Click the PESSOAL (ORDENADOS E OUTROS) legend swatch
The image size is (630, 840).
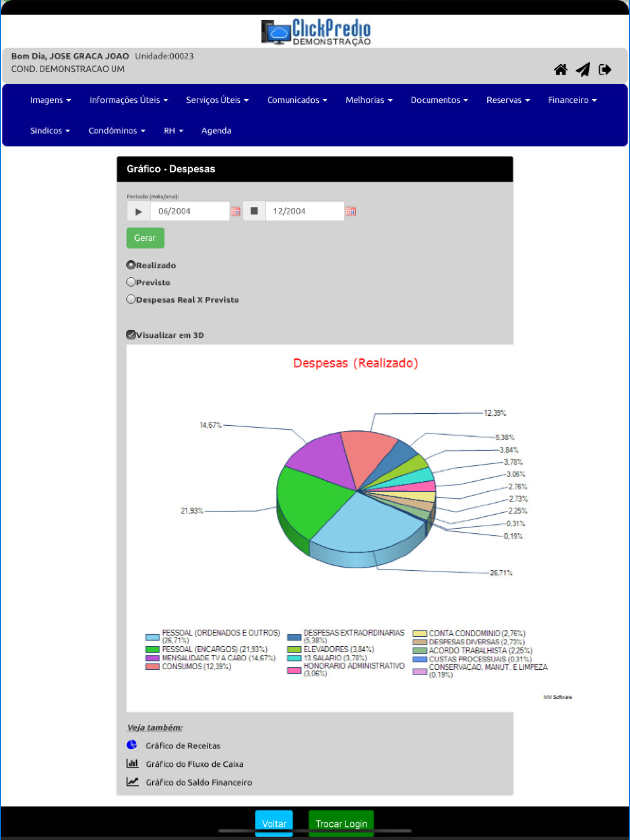tap(152, 637)
